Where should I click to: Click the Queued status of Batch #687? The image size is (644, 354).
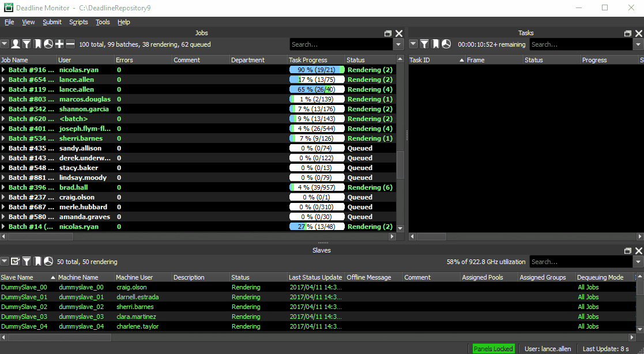pos(360,207)
